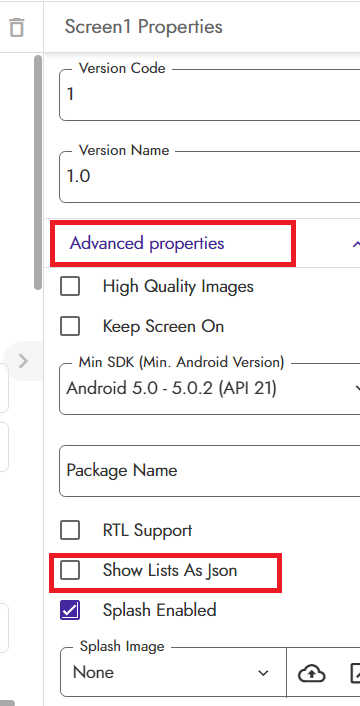Toggle the Keep Screen On checkbox
The width and height of the screenshot is (360, 706).
pos(70,326)
